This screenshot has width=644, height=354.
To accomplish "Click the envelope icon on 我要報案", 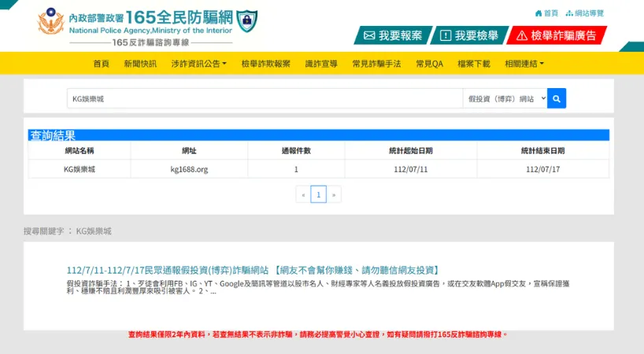I will pos(369,35).
